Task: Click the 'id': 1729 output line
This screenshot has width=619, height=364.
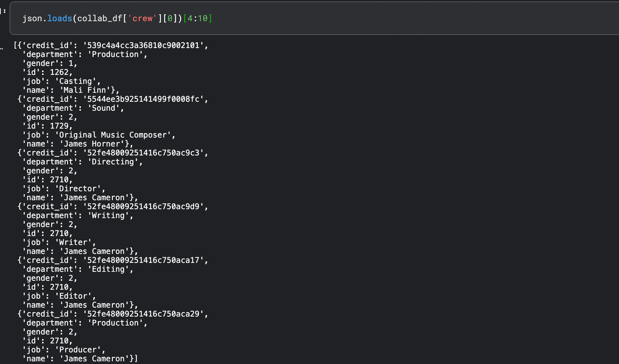Action: (47, 126)
